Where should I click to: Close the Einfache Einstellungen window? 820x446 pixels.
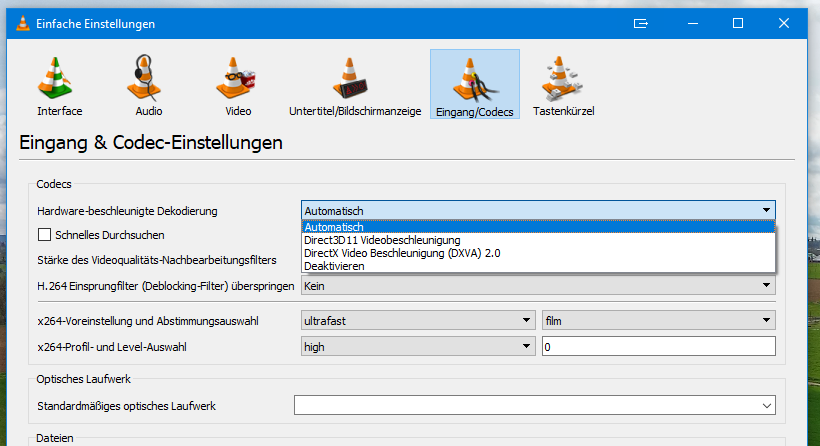(x=783, y=24)
